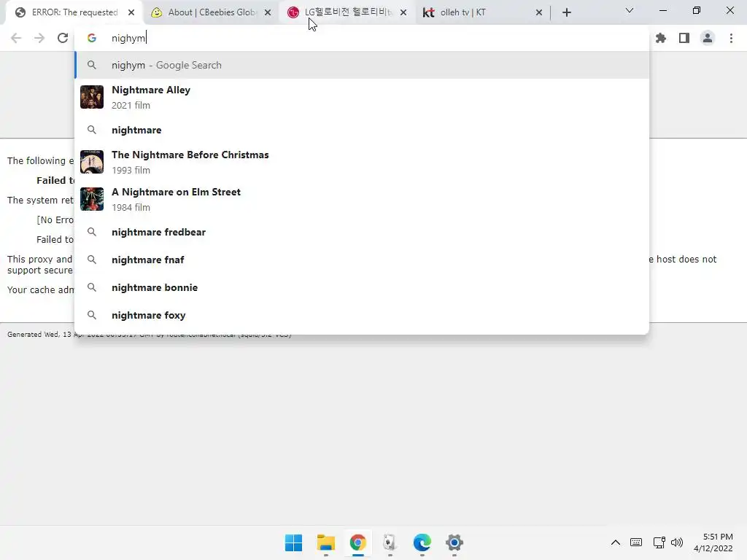
Task: Click the Chrome taskbar icon
Action: [357, 542]
